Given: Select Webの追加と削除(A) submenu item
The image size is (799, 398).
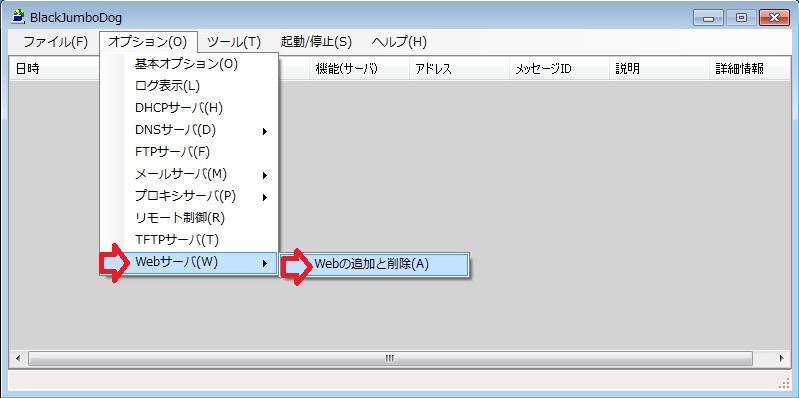Looking at the screenshot, I should click(x=375, y=264).
